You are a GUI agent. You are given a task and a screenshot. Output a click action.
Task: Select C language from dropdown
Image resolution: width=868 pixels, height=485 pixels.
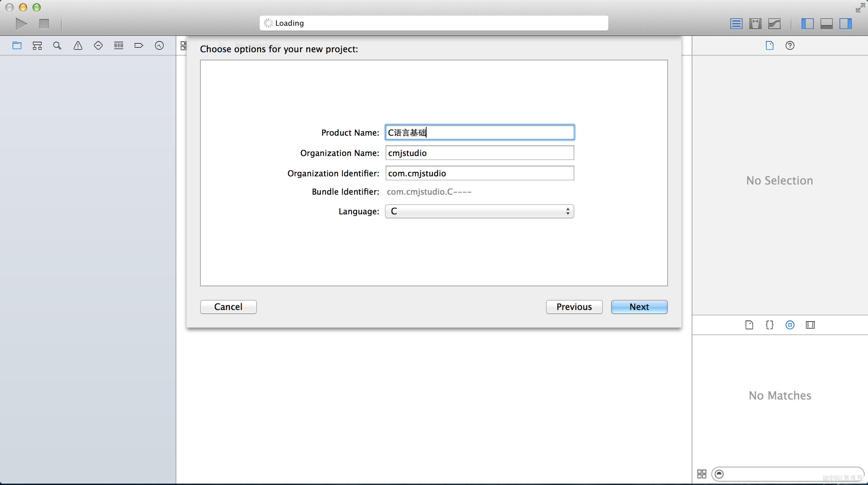[479, 211]
